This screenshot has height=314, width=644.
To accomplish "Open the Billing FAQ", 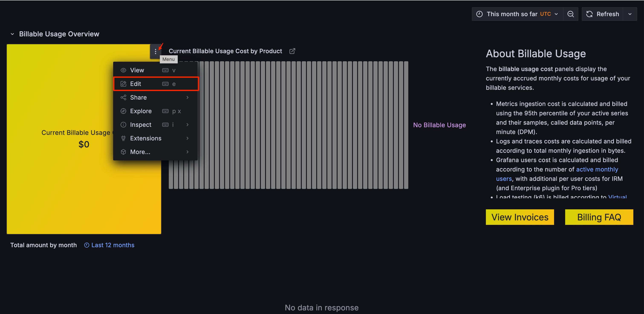I will (599, 217).
